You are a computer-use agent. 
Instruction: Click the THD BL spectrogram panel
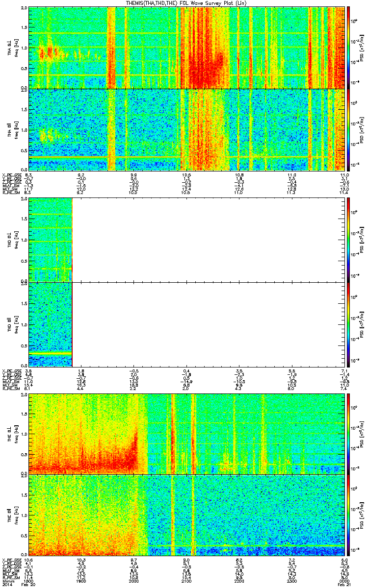pos(187,240)
